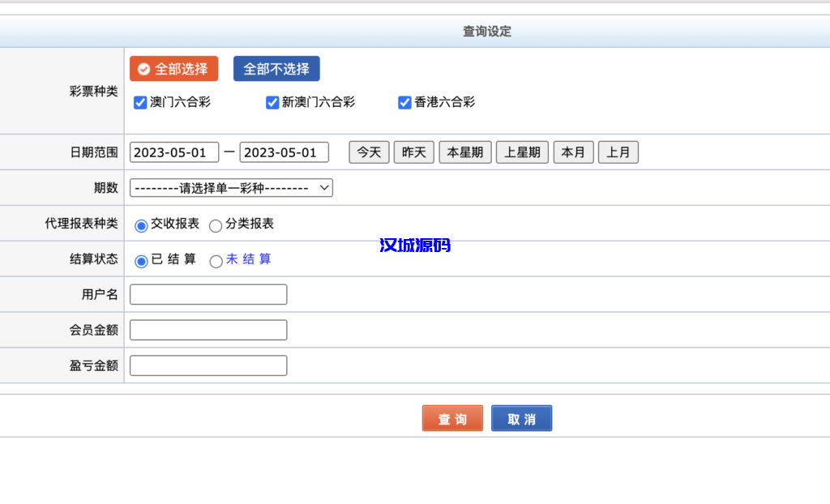Image resolution: width=830 pixels, height=504 pixels.
Task: Click the 上星期 date range button
Action: (522, 152)
